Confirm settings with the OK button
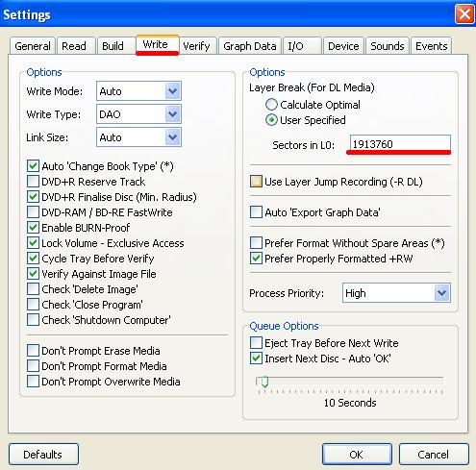Screen dimensions: 476x470 pyautogui.click(x=357, y=454)
